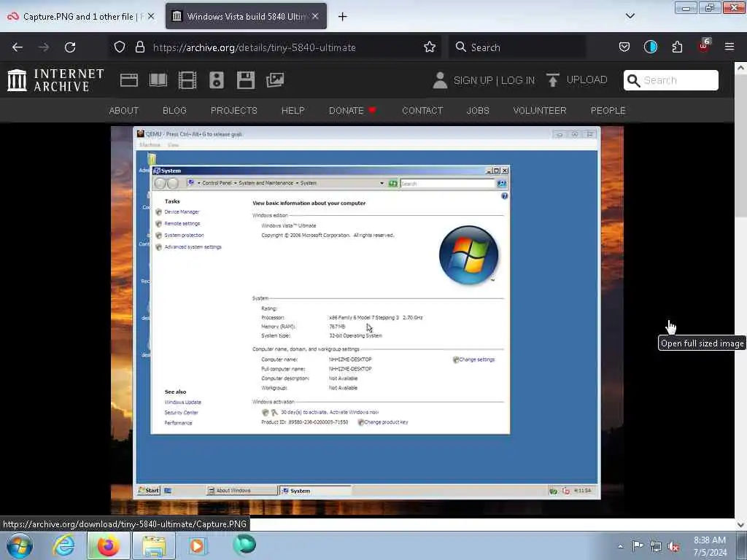
Task: Open CONTACT menu item
Action: (422, 111)
